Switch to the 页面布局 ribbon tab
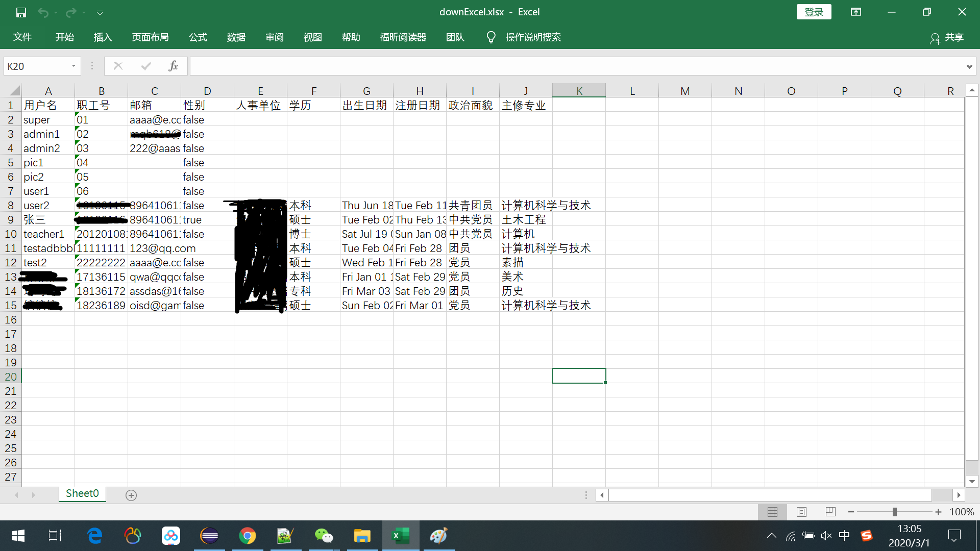The height and width of the screenshot is (551, 980). [x=150, y=37]
